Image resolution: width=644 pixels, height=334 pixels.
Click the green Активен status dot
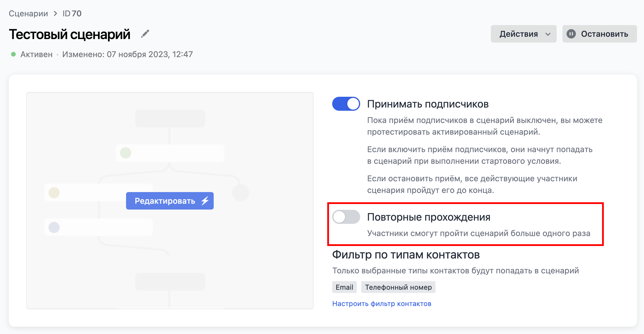pos(13,54)
